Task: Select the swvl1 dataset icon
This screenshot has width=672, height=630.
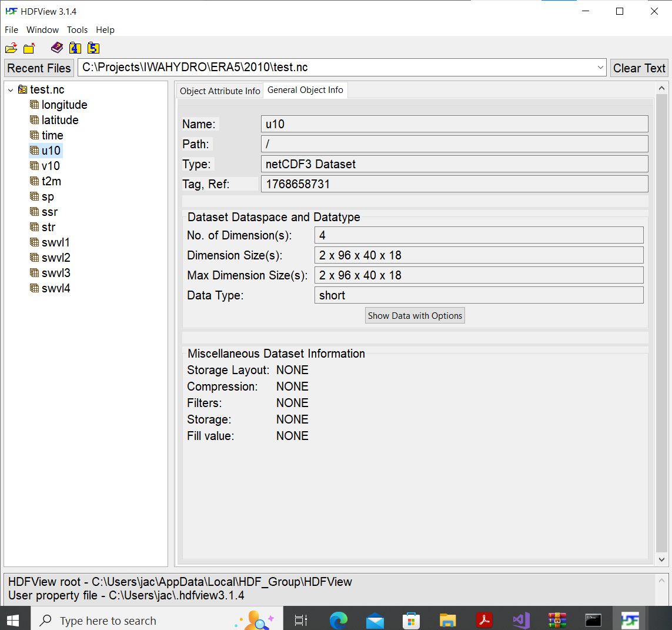Action: pyautogui.click(x=34, y=242)
